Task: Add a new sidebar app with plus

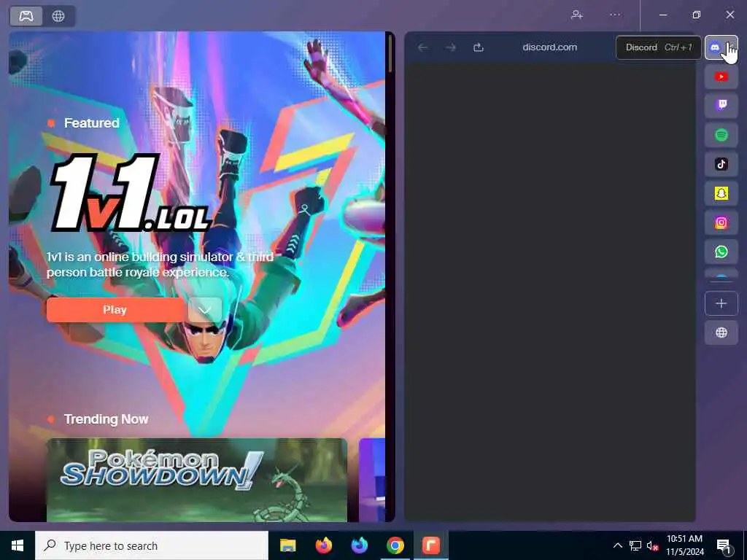Action: tap(721, 303)
